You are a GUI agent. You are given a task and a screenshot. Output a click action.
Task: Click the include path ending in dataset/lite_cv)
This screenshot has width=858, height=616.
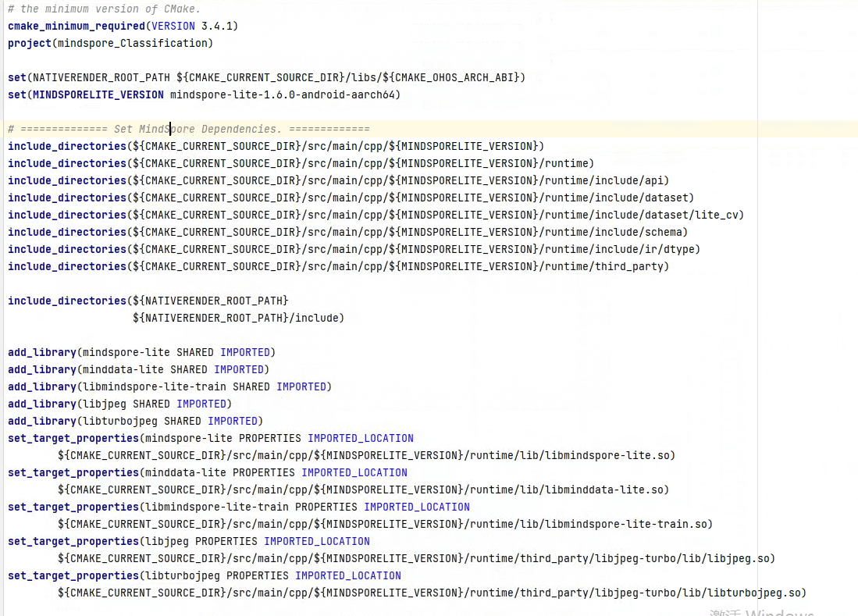coord(376,215)
